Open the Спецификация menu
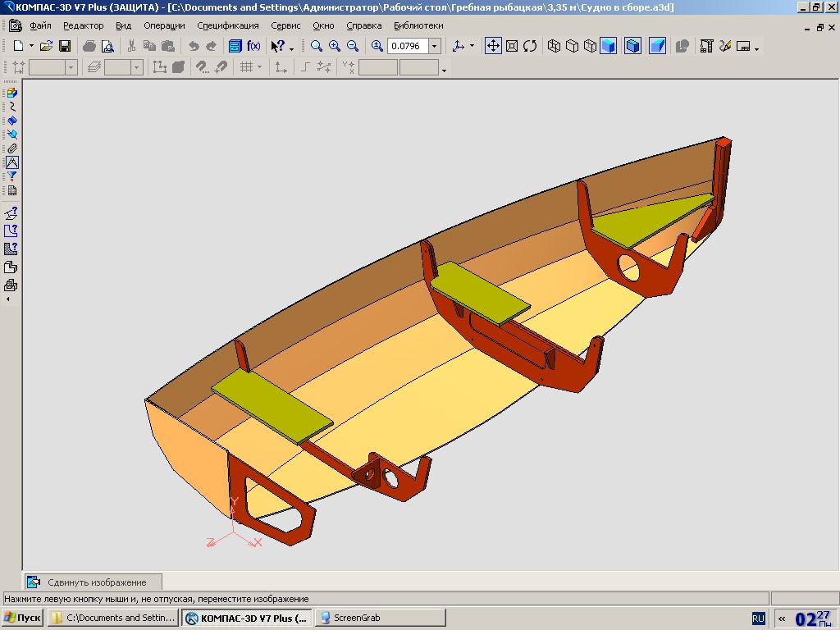This screenshot has width=840, height=630. tap(228, 25)
